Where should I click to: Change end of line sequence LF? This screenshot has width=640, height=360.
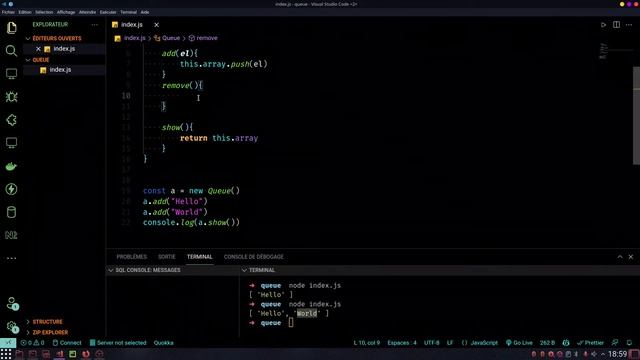(x=450, y=343)
